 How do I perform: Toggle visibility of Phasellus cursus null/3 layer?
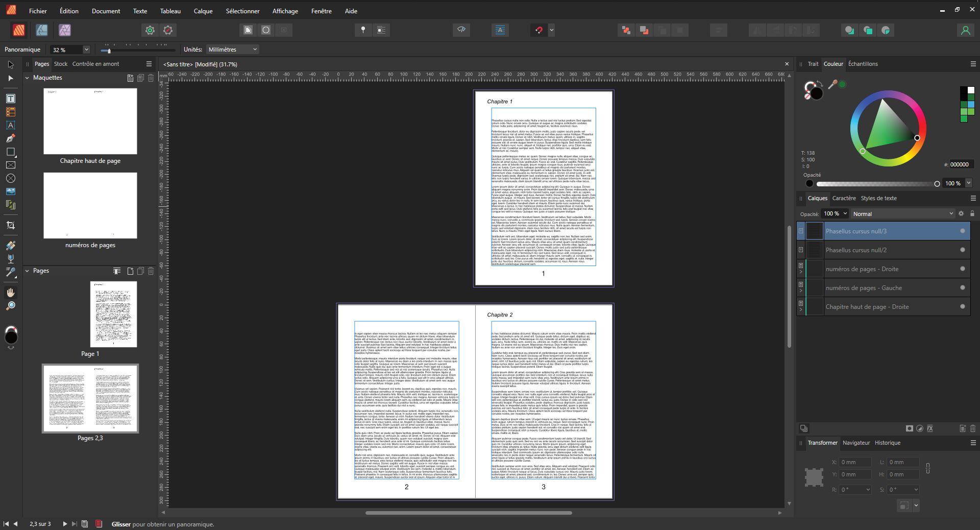pyautogui.click(x=963, y=231)
